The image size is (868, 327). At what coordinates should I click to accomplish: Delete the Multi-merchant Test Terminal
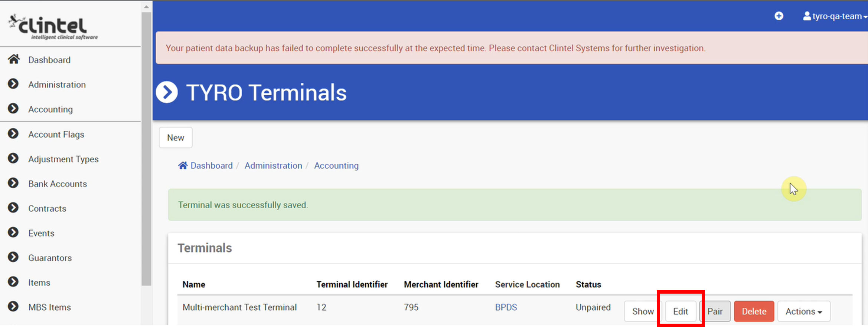click(754, 311)
